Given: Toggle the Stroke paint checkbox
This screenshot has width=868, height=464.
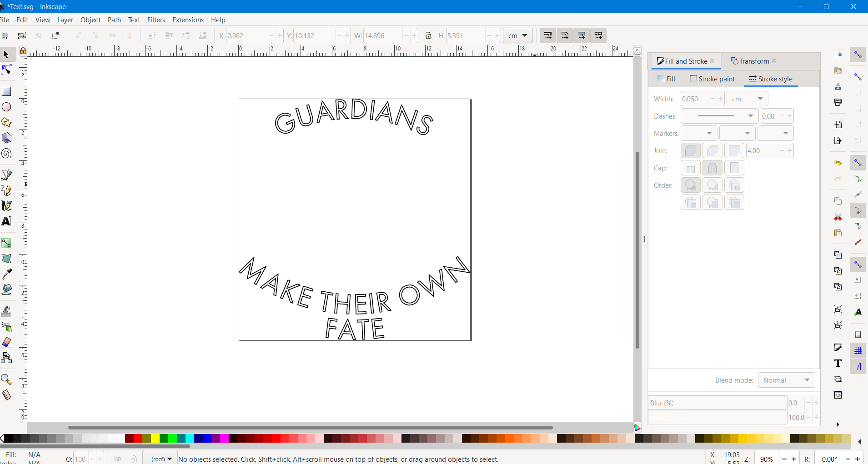Looking at the screenshot, I should [693, 79].
